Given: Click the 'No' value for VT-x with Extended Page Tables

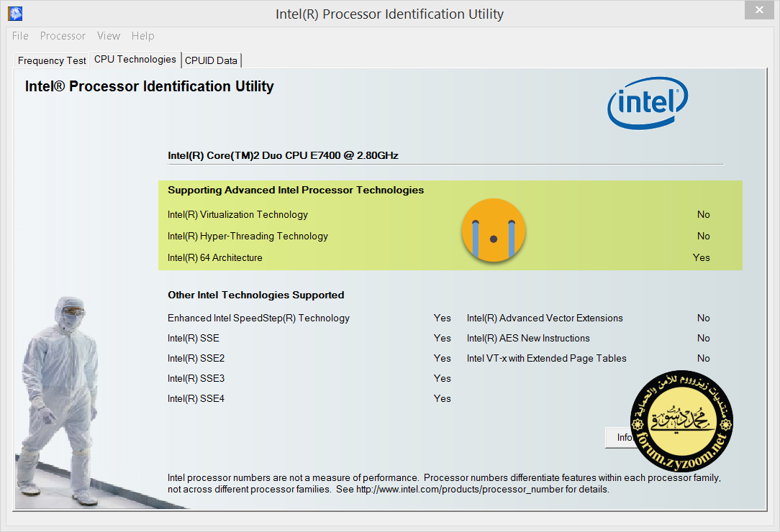Looking at the screenshot, I should point(704,359).
